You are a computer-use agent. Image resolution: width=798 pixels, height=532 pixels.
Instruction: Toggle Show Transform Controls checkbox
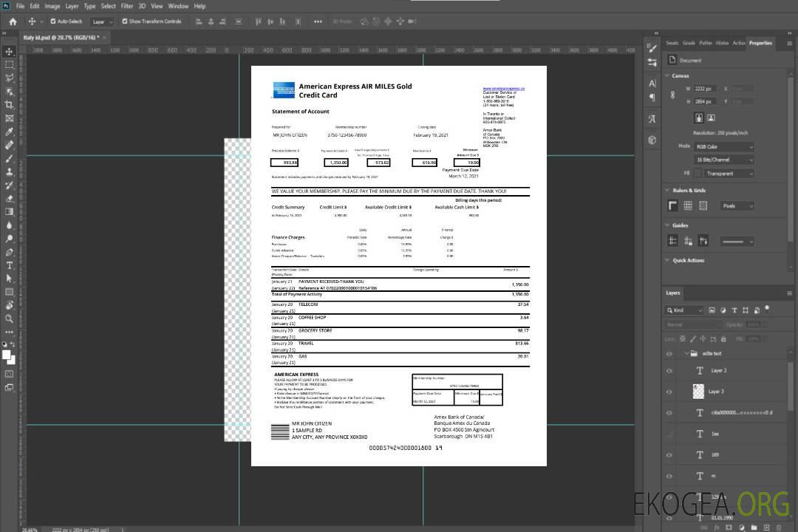click(125, 21)
